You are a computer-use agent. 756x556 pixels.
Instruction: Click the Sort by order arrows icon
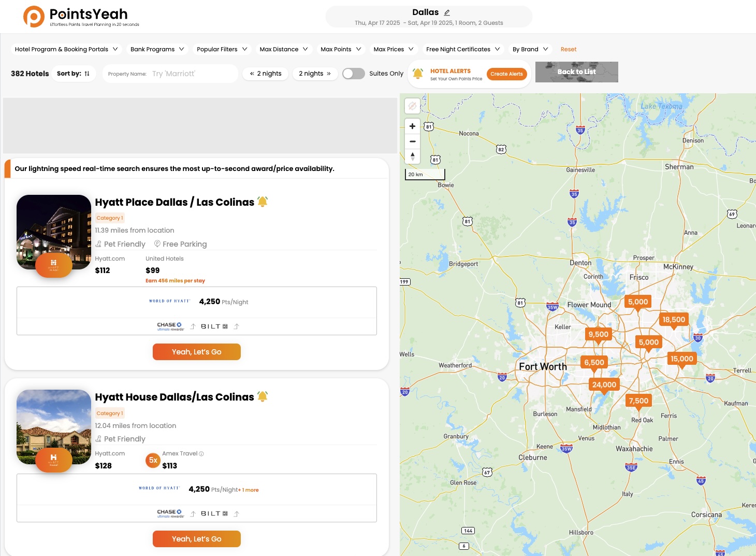tap(87, 74)
